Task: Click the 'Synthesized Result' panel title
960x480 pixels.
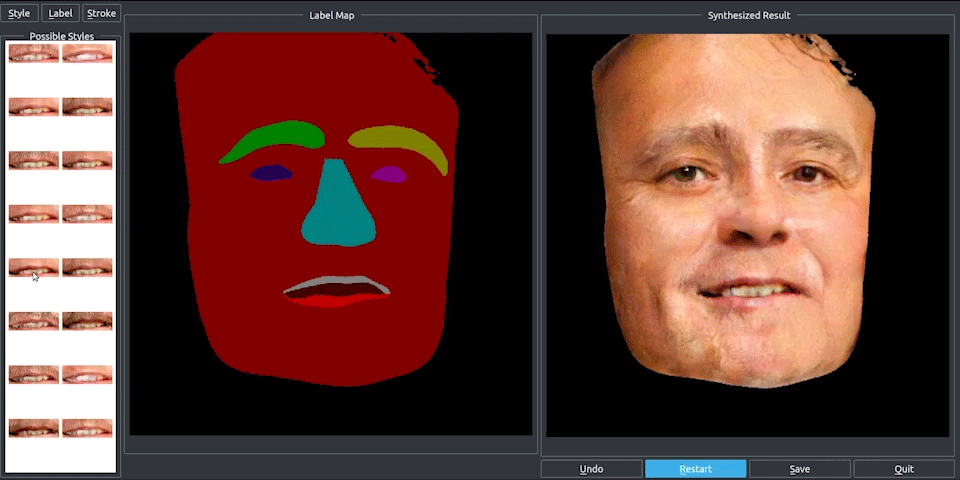Action: [749, 15]
